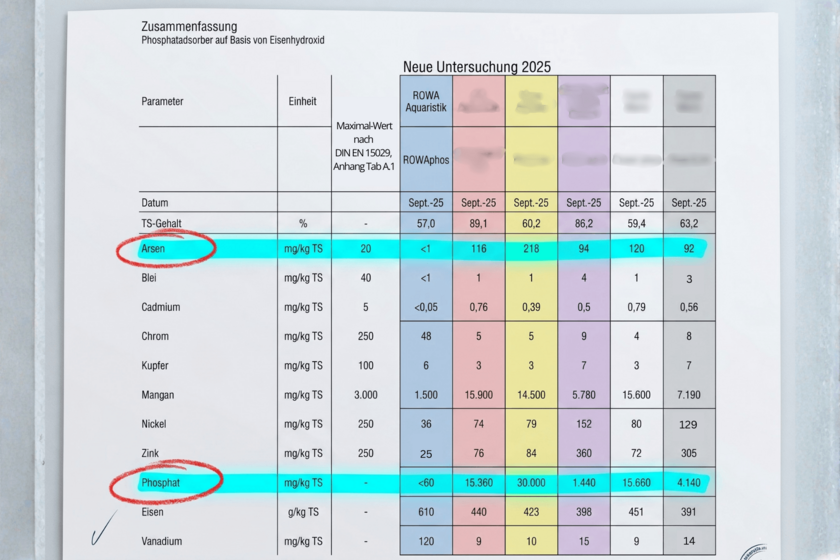Select the Arsen value 218 cell
Image resolution: width=840 pixels, height=560 pixels.
(x=531, y=249)
